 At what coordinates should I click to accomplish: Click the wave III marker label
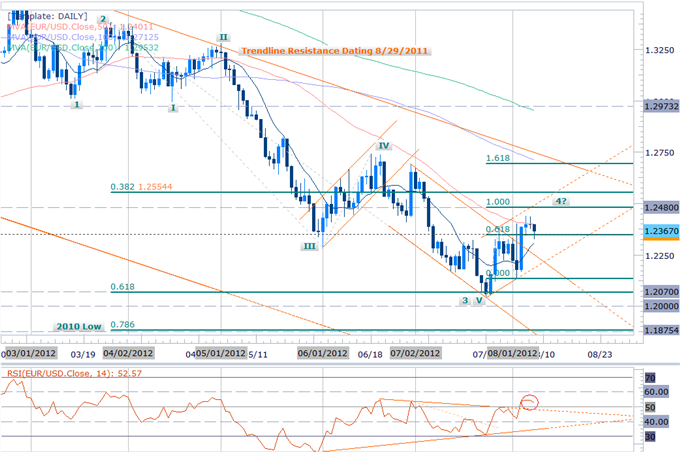point(310,244)
